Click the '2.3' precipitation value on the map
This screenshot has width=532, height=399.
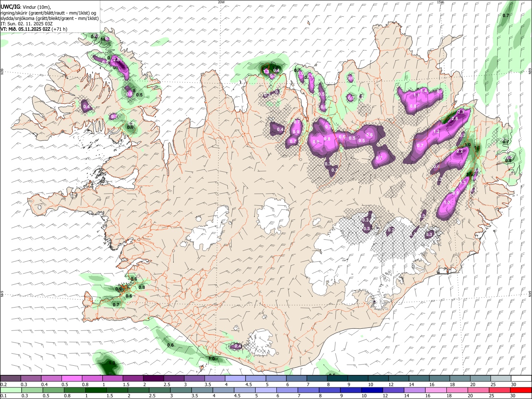point(461,112)
